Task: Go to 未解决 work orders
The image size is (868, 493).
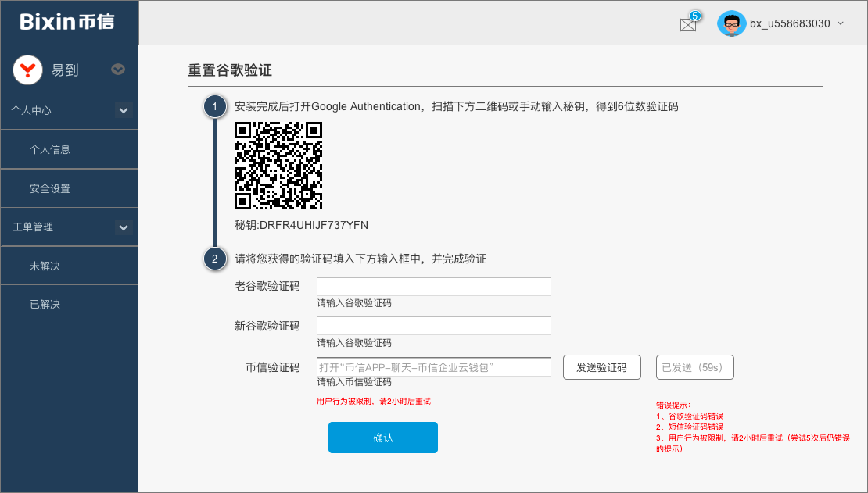Action: [x=45, y=266]
